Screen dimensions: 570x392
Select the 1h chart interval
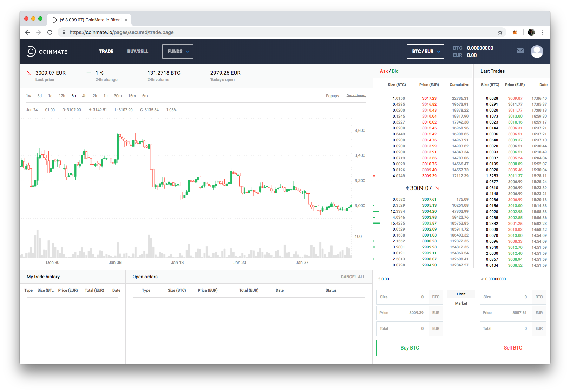coord(105,96)
